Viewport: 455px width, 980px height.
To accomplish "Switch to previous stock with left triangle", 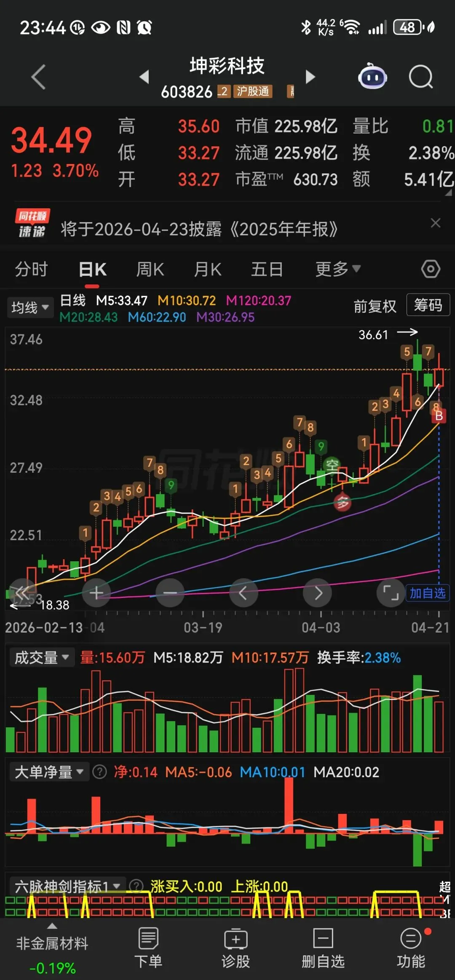I will (144, 77).
